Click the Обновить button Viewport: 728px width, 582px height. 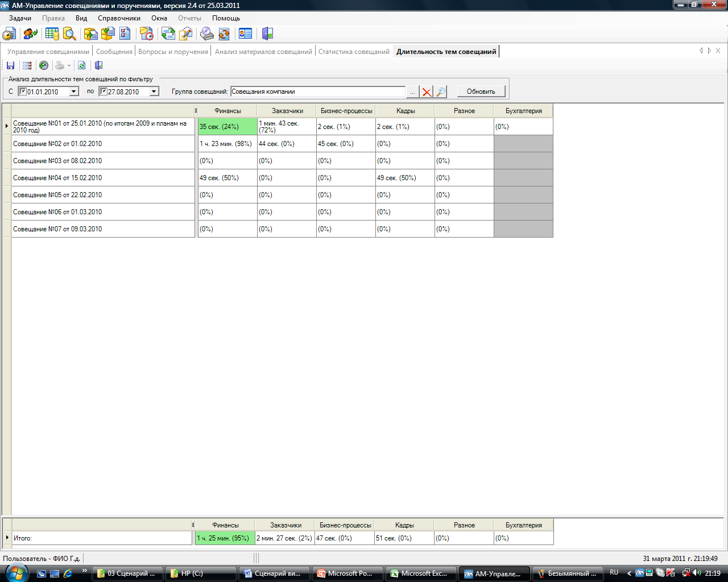481,92
